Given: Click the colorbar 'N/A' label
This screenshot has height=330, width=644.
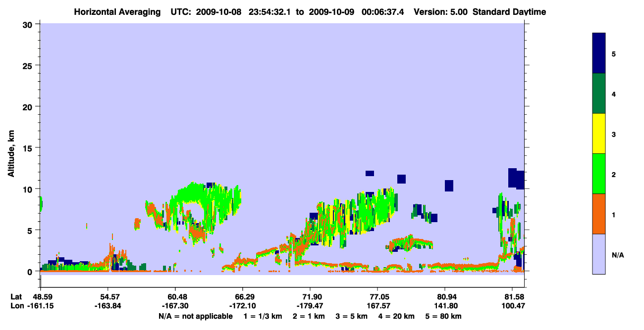Looking at the screenshot, I should point(618,255).
